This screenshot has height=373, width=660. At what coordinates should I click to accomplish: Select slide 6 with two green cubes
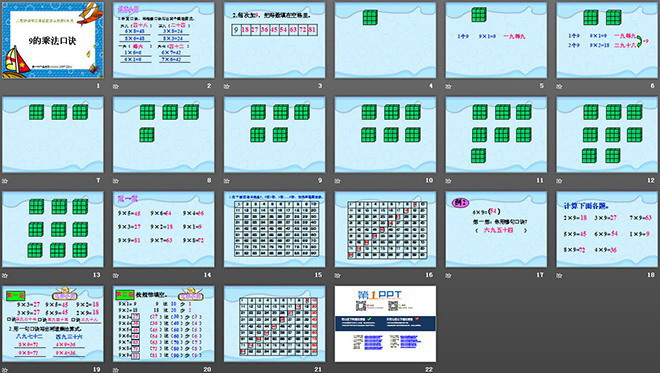pyautogui.click(x=607, y=40)
